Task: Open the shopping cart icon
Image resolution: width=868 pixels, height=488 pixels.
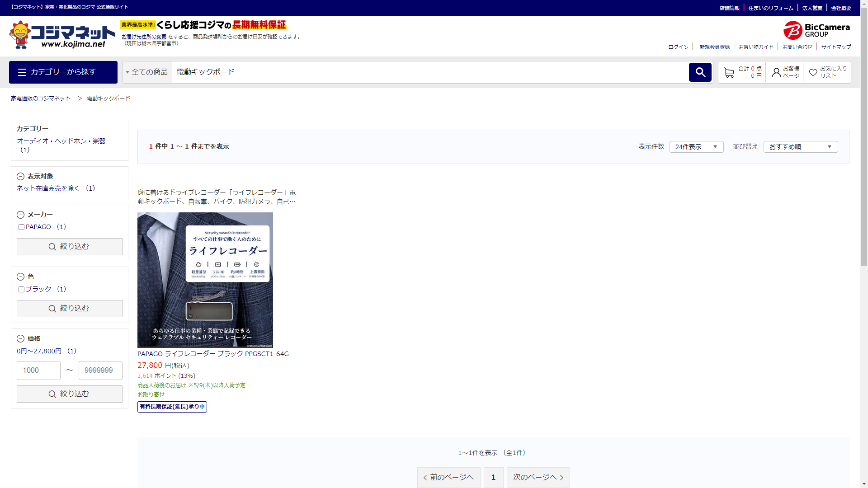Action: (x=728, y=72)
